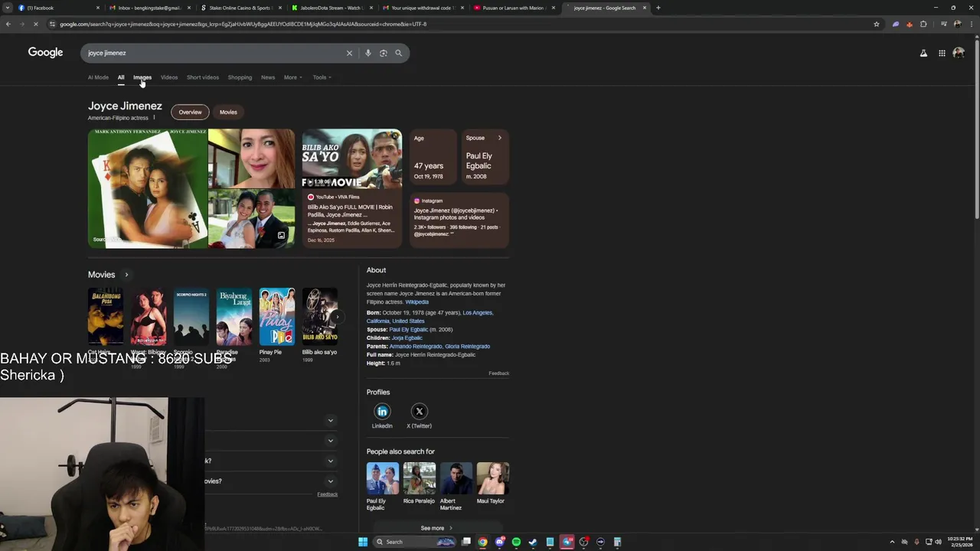Image resolution: width=980 pixels, height=551 pixels.
Task: Click Windows taskbar Search box
Action: click(x=413, y=542)
